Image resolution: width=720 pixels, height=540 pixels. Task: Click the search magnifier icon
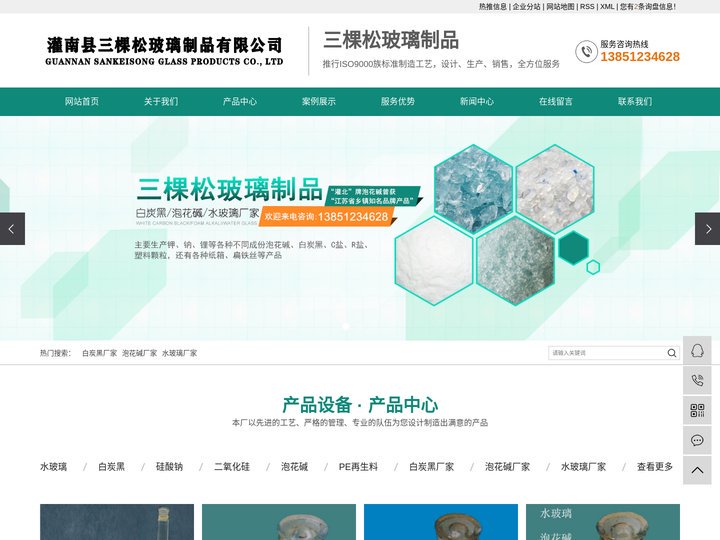[672, 353]
